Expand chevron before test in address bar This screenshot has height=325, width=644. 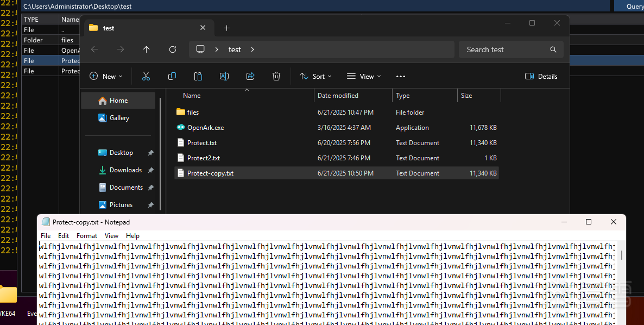click(x=217, y=49)
